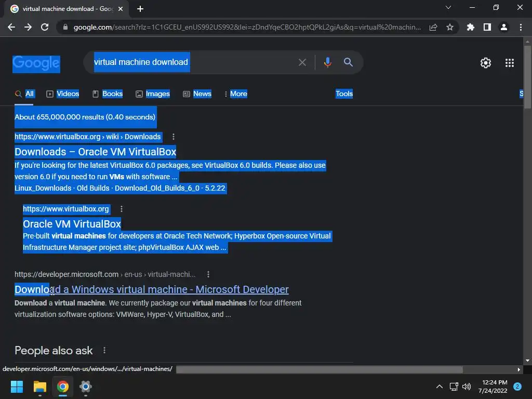Viewport: 532px width, 399px height.
Task: Expand the More search categories menu
Action: [x=236, y=94]
